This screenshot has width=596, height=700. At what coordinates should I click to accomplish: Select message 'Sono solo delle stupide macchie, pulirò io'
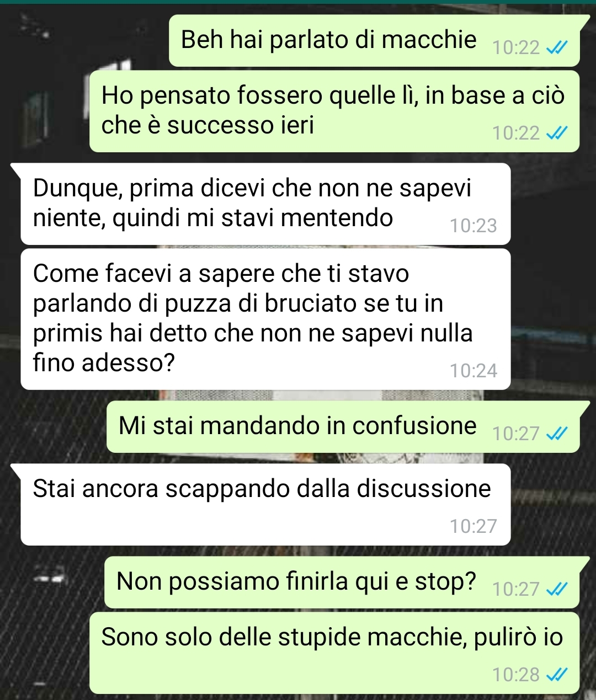334,653
